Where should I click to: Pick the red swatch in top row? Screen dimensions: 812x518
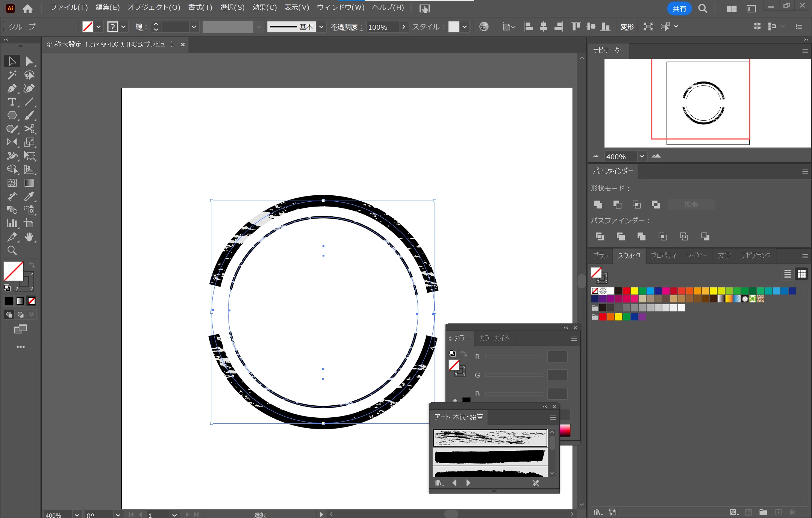pos(626,291)
